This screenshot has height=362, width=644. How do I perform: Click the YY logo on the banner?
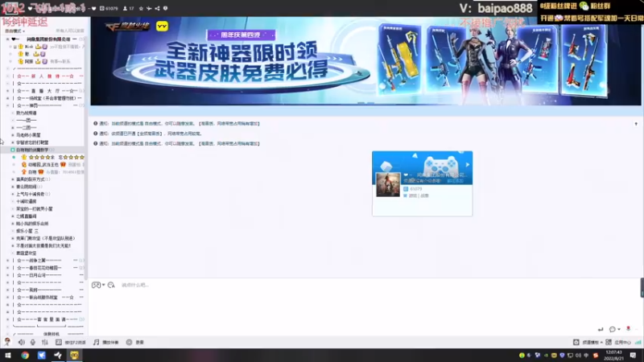[x=163, y=27]
